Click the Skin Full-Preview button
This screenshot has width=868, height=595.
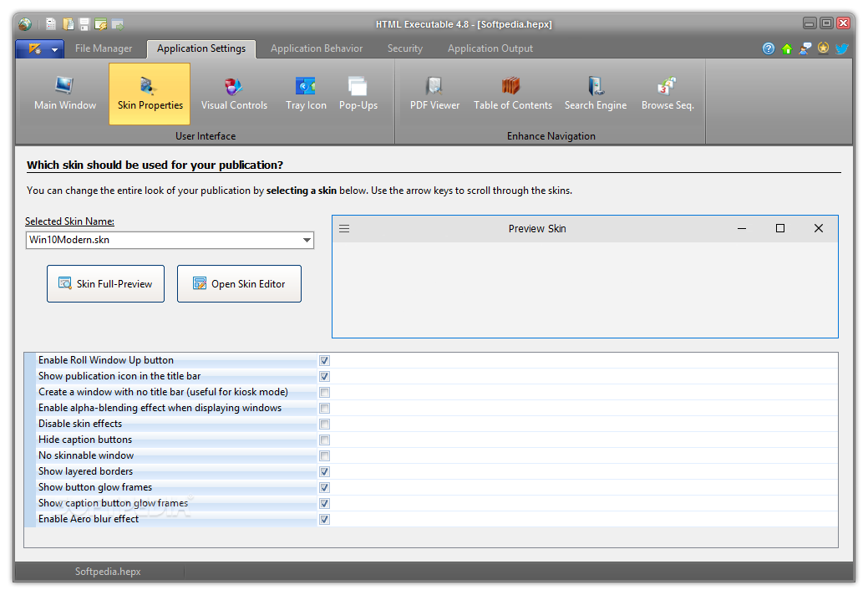point(106,284)
